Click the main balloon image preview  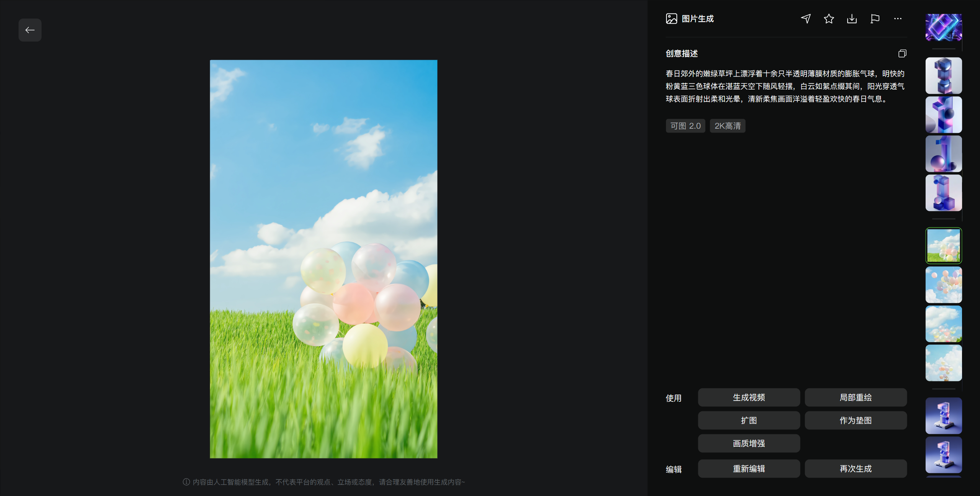pyautogui.click(x=323, y=259)
